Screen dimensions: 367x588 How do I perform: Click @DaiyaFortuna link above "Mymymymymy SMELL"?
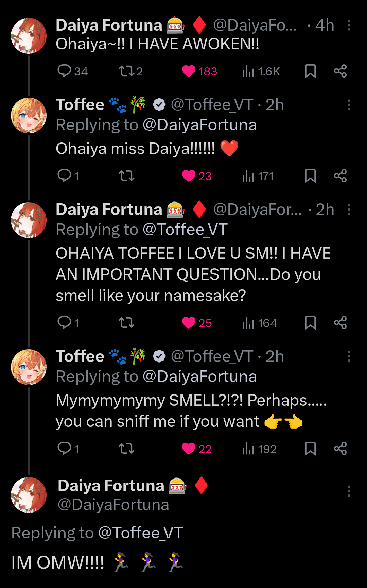(200, 376)
